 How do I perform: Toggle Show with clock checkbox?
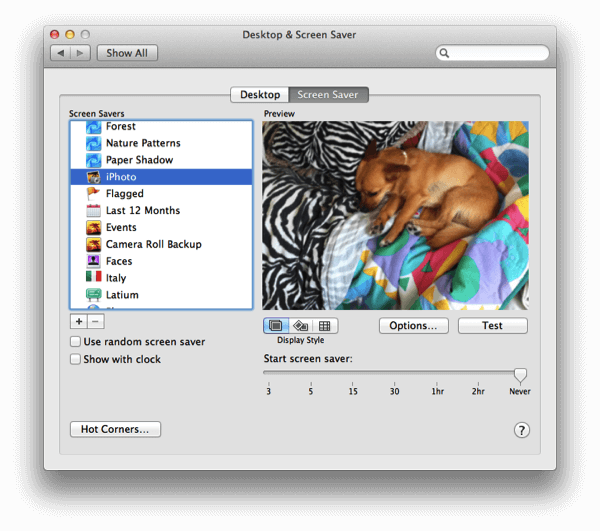pyautogui.click(x=76, y=359)
